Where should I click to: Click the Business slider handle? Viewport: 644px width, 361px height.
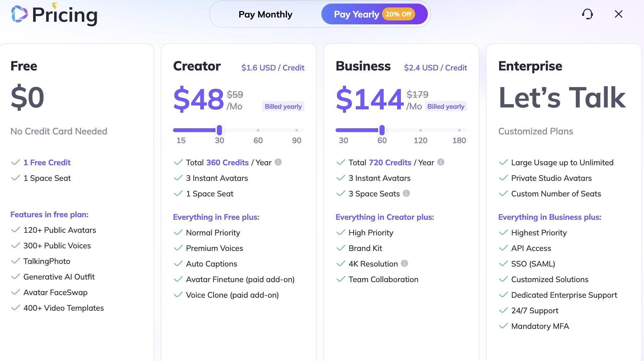click(x=382, y=130)
